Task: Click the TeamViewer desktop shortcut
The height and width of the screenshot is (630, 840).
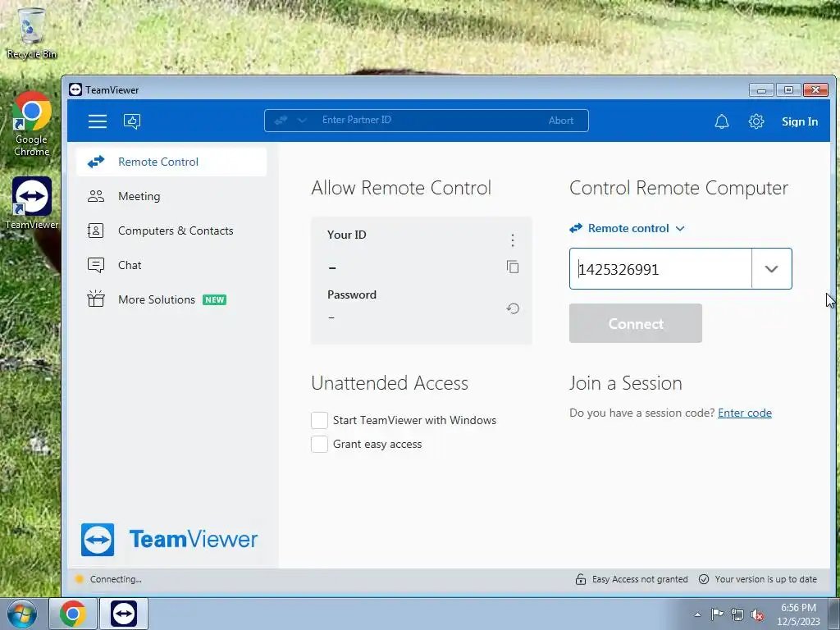Action: point(32,203)
